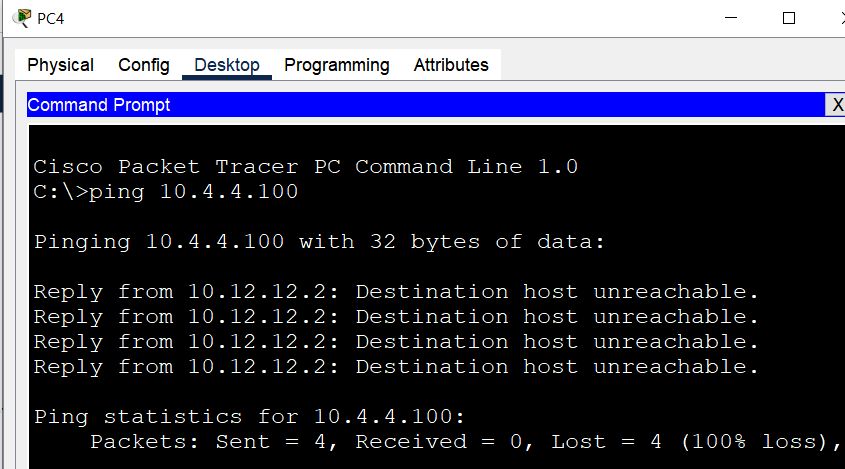This screenshot has width=845, height=469.
Task: Open the Programming tab
Action: click(x=337, y=65)
